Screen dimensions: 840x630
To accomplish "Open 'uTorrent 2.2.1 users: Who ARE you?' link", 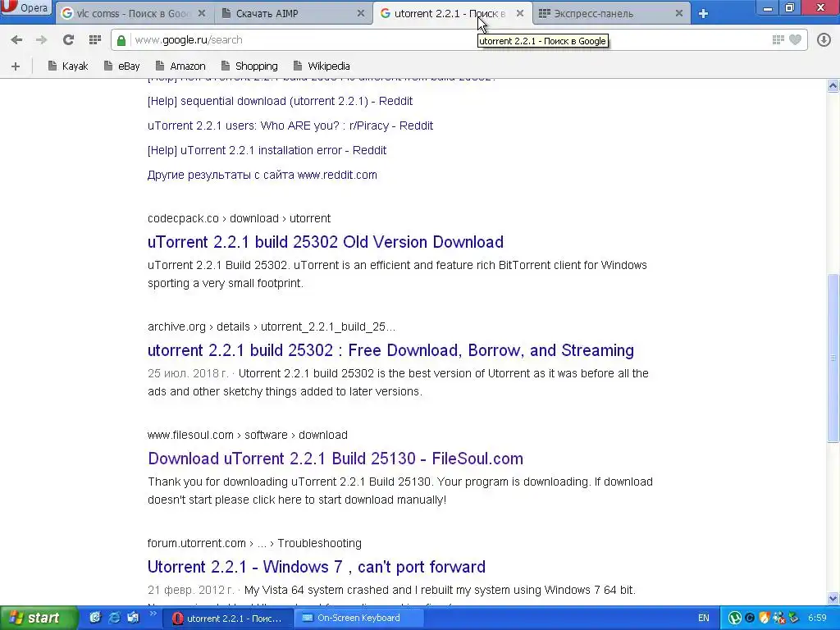I will click(290, 126).
